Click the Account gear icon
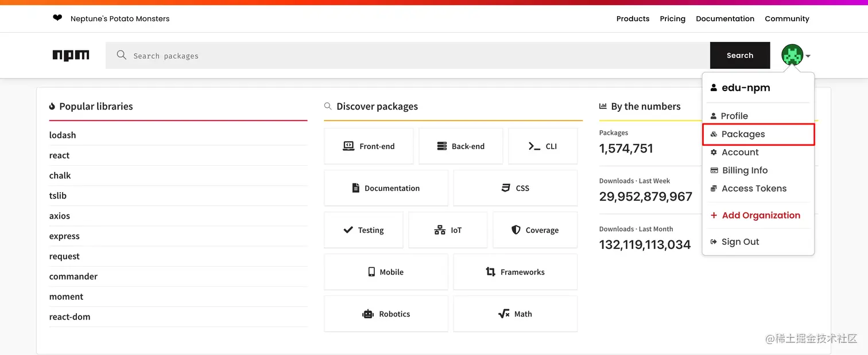 tap(714, 152)
